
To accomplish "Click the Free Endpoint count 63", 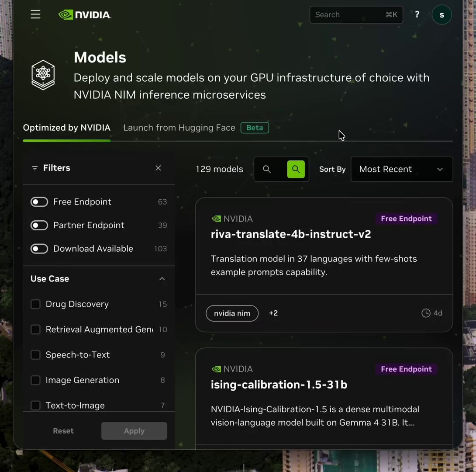I will (162, 201).
